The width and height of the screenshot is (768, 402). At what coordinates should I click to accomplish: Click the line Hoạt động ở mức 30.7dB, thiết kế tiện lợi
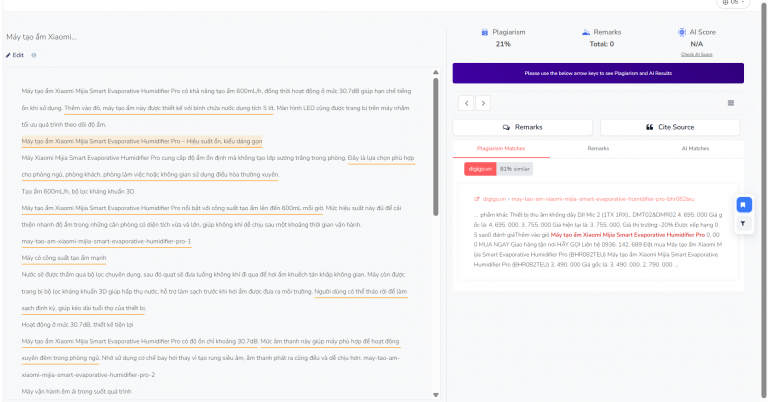77,325
